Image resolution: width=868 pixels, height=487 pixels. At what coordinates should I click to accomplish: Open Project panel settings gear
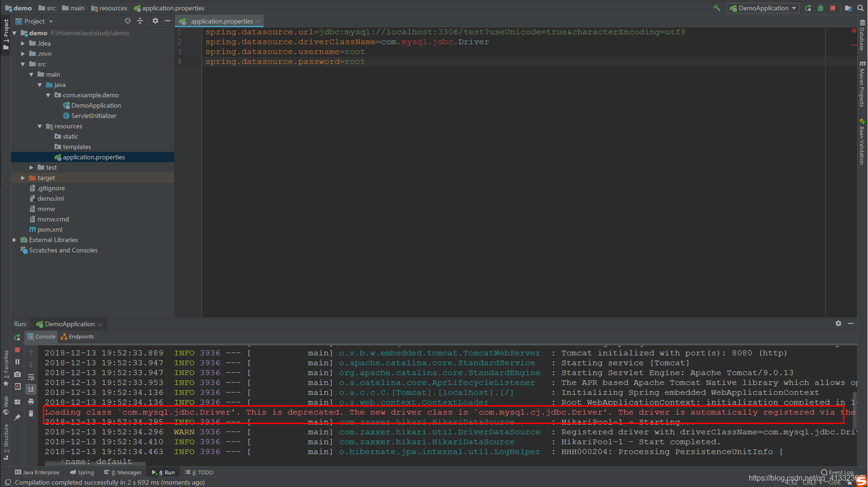coord(155,21)
